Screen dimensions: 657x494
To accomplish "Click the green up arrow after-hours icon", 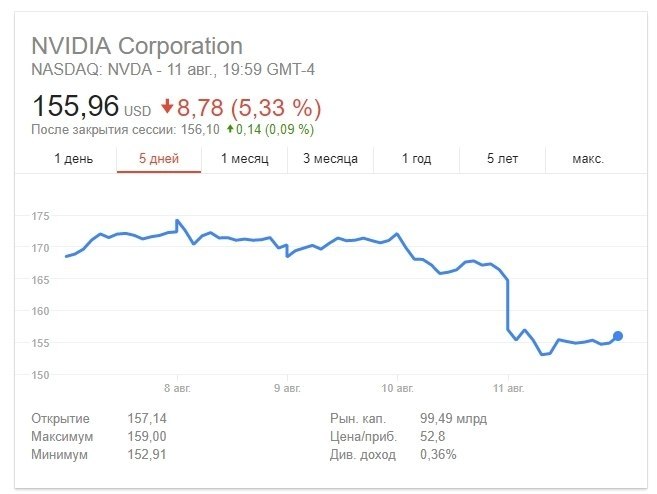I will pyautogui.click(x=231, y=129).
